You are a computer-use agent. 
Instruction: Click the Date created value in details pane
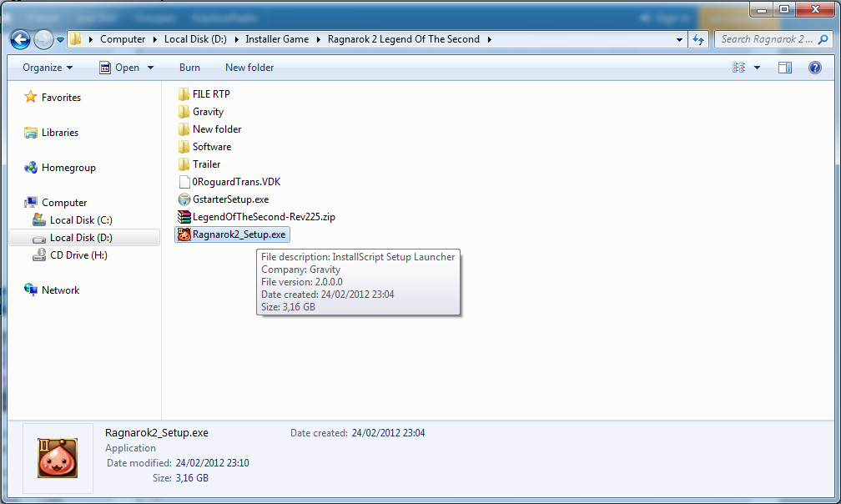click(x=388, y=433)
